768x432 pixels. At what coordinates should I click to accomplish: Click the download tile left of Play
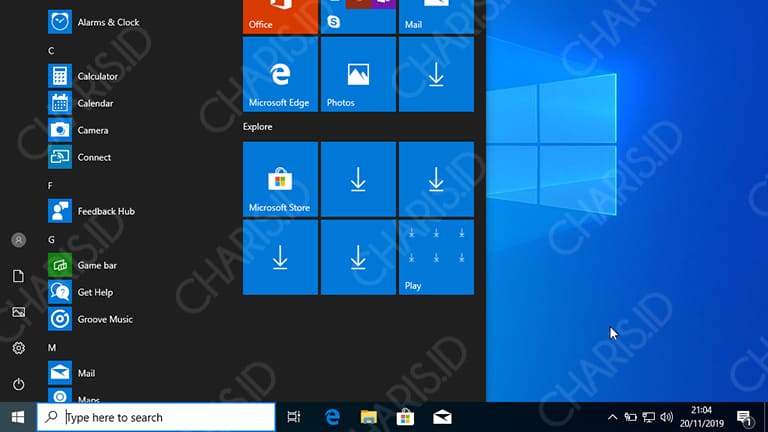(x=358, y=257)
